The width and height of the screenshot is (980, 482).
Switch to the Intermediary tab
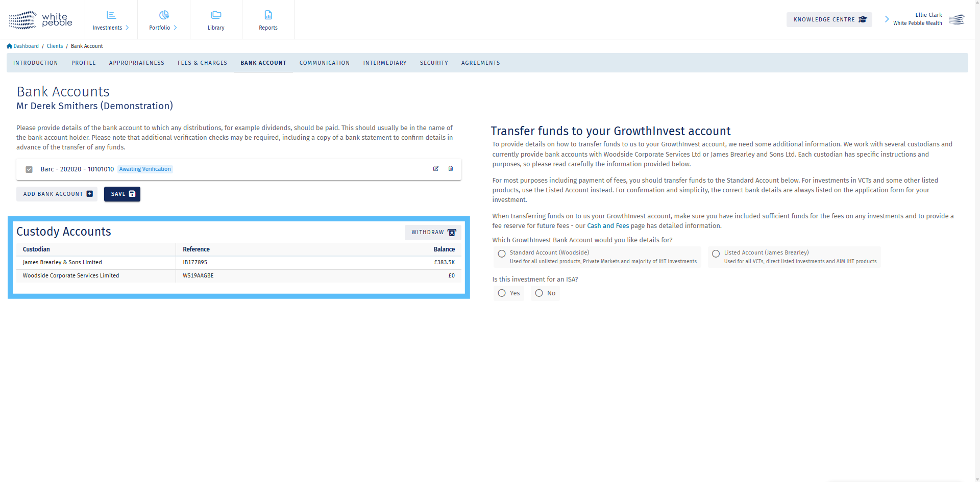385,63
